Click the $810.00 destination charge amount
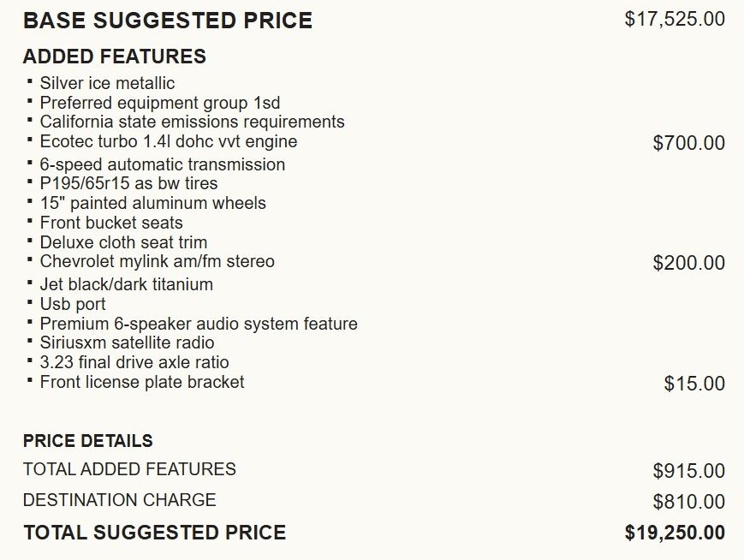 point(688,502)
